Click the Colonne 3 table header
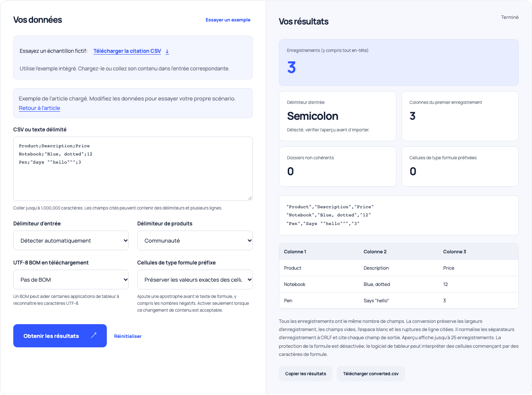 (478, 252)
